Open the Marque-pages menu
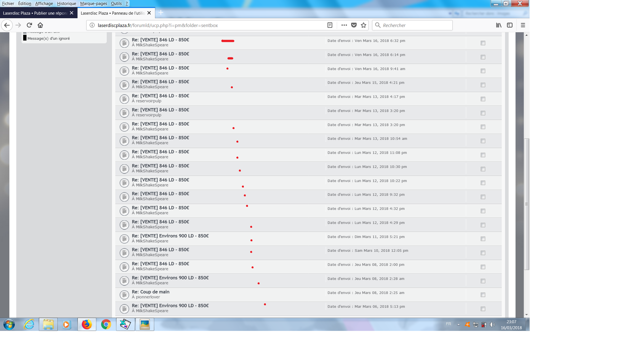The image size is (638, 364). pos(94,4)
